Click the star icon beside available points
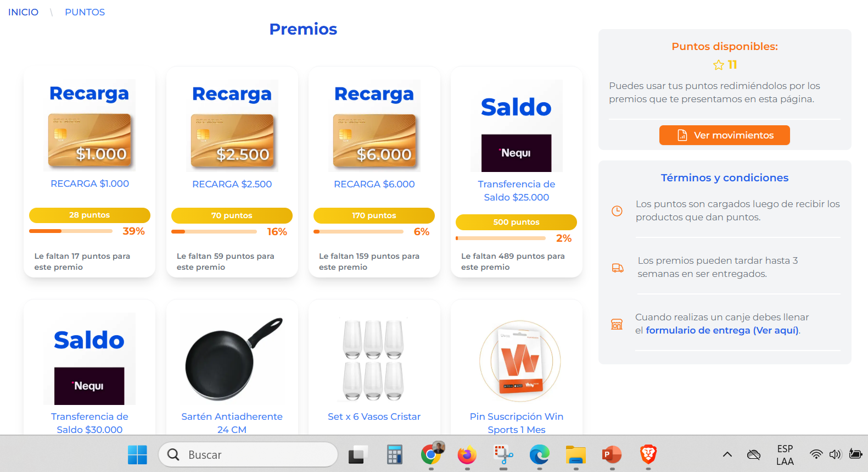Screen dimensions: 868x472 click(718, 65)
